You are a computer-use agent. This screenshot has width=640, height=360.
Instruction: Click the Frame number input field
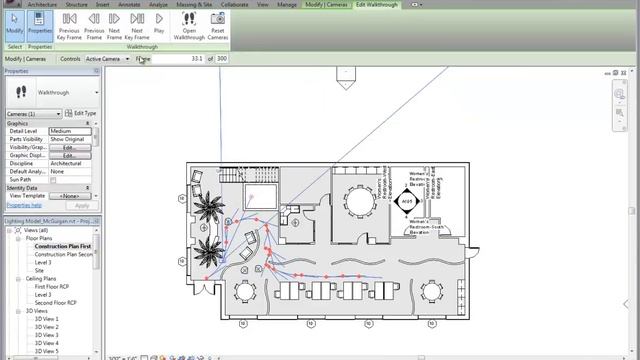[x=178, y=59]
